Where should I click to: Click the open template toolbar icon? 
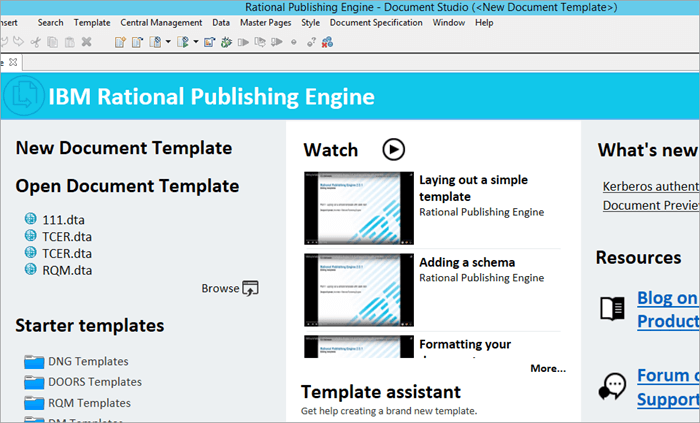(x=137, y=42)
